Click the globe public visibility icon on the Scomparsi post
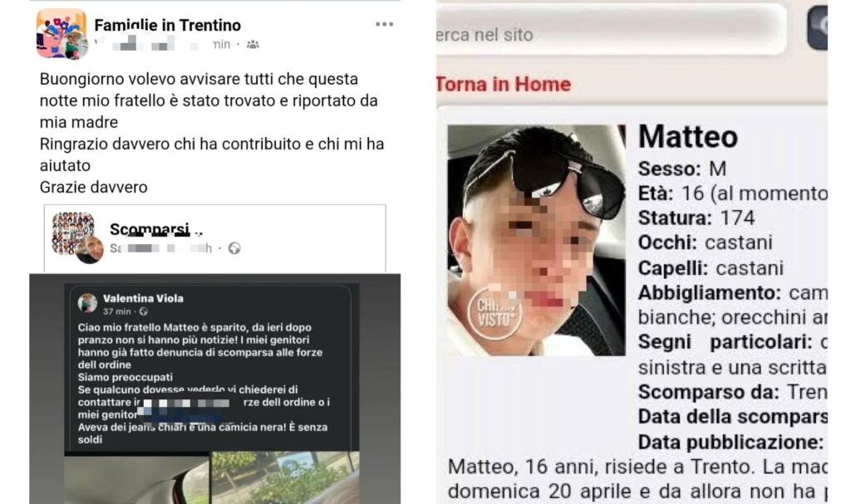The height and width of the screenshot is (504, 851). tap(234, 248)
